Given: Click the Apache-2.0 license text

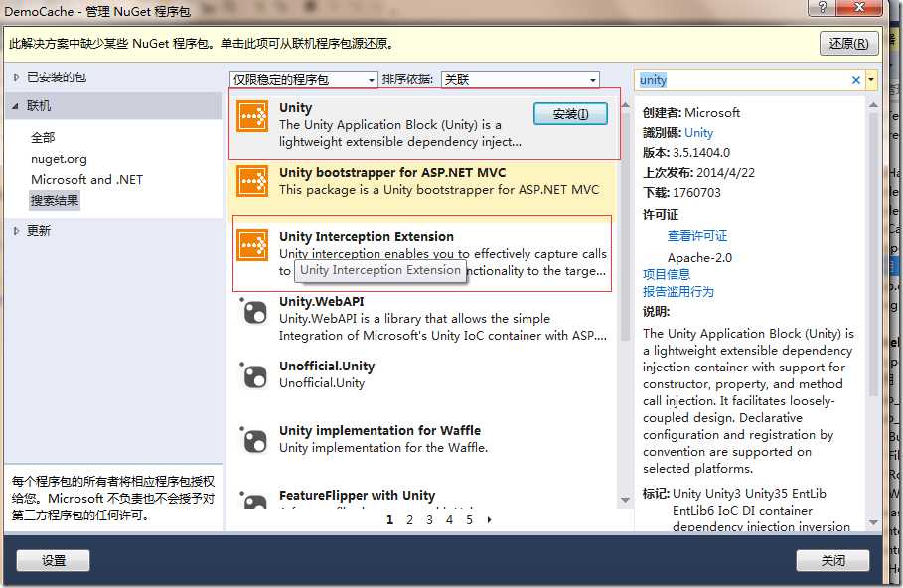Looking at the screenshot, I should click(x=699, y=258).
